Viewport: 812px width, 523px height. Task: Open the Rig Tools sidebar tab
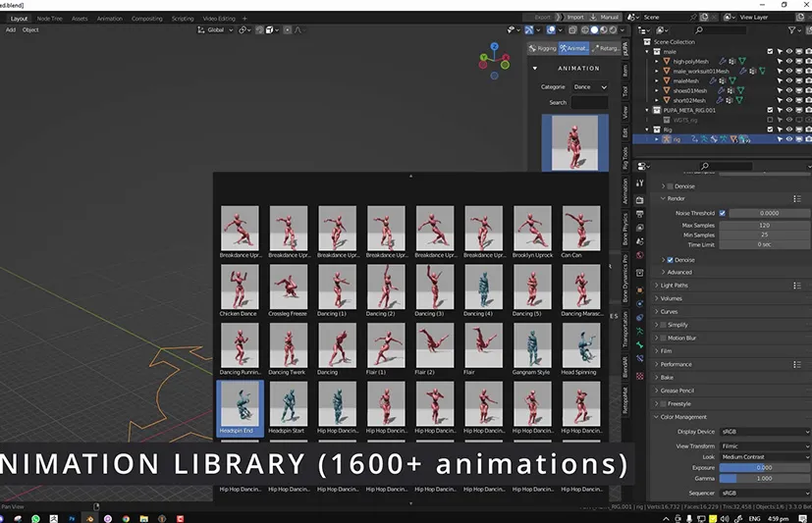(x=625, y=158)
